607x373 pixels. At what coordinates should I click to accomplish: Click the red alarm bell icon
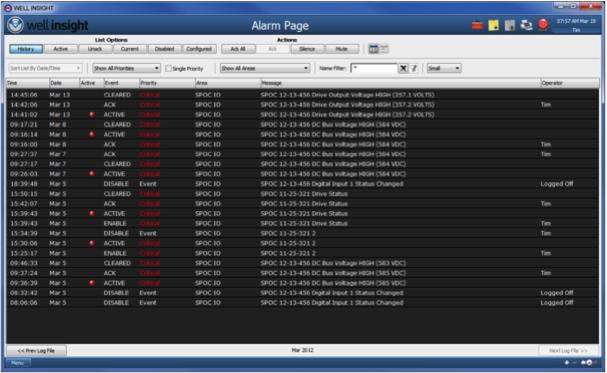click(544, 25)
